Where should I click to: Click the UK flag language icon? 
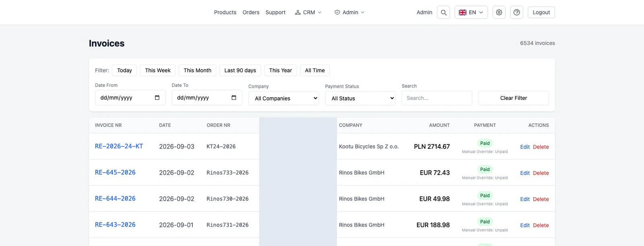coord(462,13)
